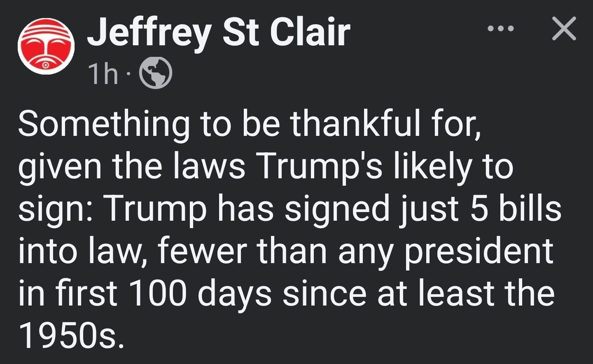Dismiss the post with the X icon
593x364 pixels.
(x=564, y=29)
